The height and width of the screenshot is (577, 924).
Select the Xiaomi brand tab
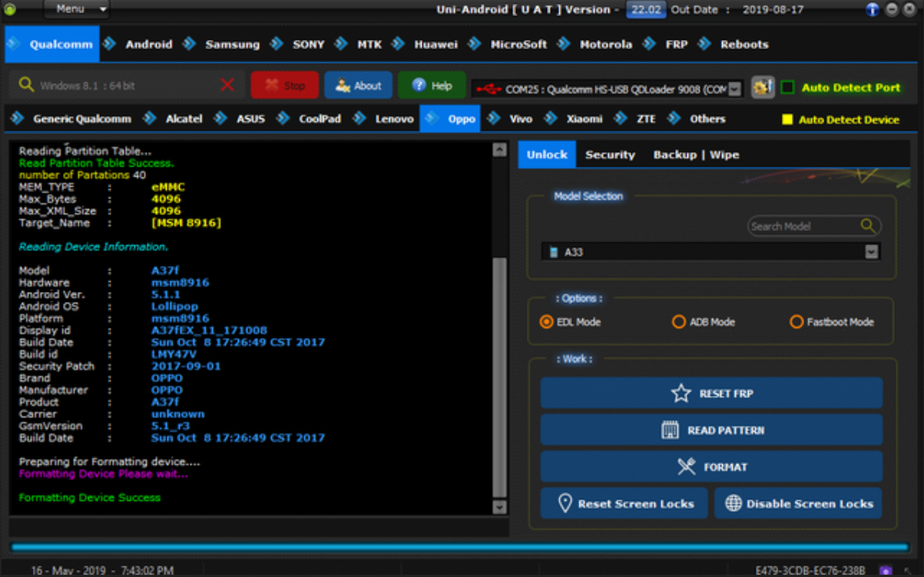(585, 119)
